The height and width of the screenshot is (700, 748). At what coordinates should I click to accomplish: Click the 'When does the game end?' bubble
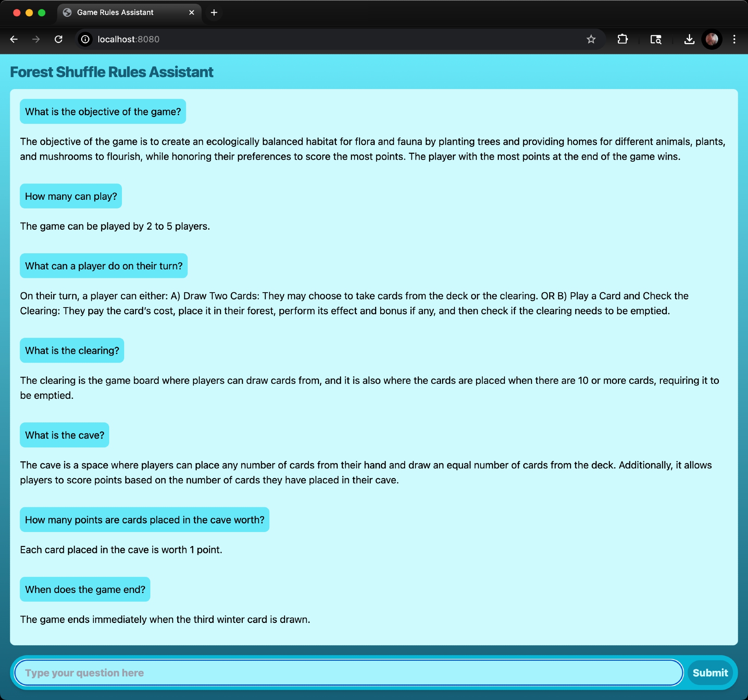coord(85,589)
